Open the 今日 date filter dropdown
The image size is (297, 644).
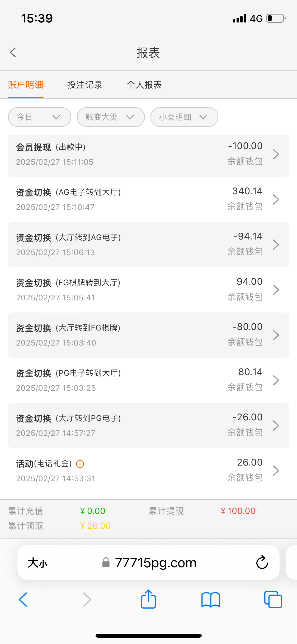coord(40,117)
